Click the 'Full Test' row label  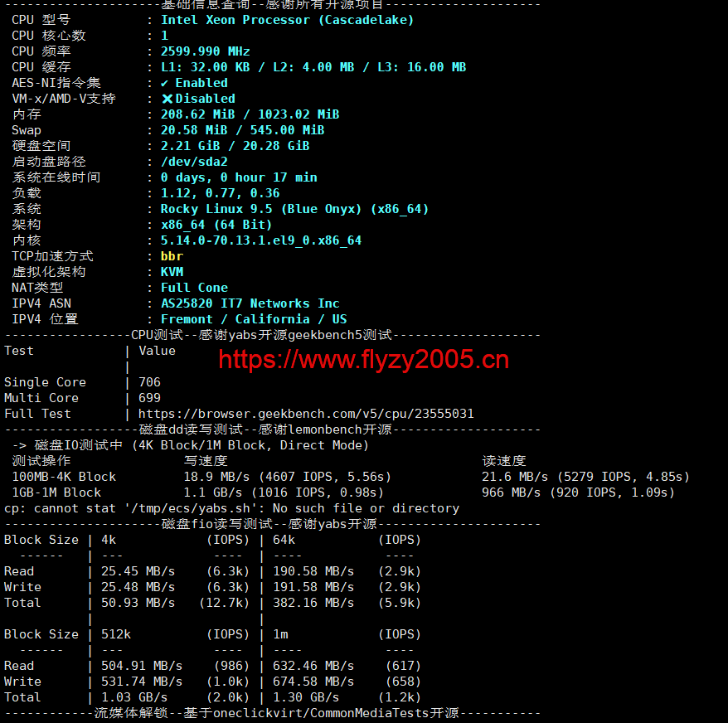click(x=37, y=414)
